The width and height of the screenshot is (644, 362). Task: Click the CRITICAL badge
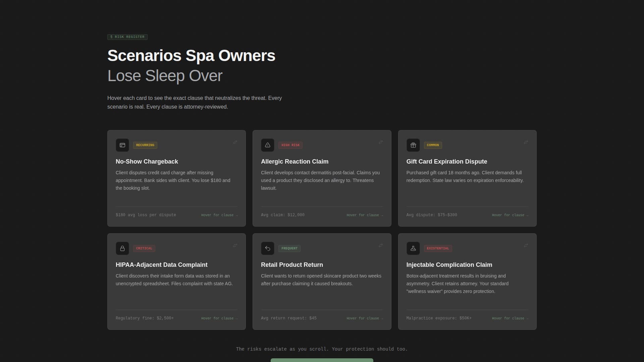point(144,248)
